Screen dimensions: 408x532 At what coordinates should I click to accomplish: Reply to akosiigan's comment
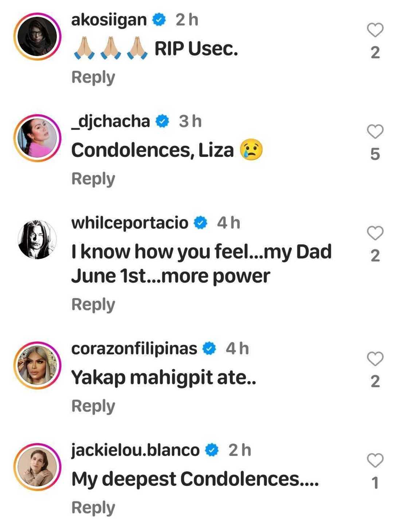click(93, 78)
